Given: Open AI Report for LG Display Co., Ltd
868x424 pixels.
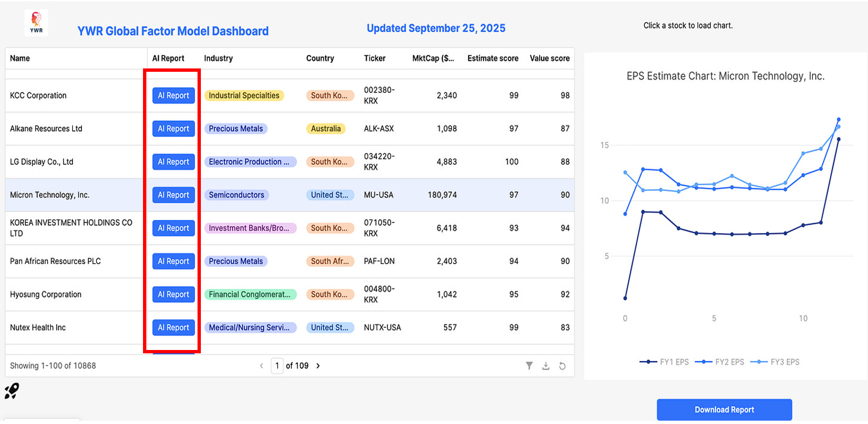Looking at the screenshot, I should (174, 162).
